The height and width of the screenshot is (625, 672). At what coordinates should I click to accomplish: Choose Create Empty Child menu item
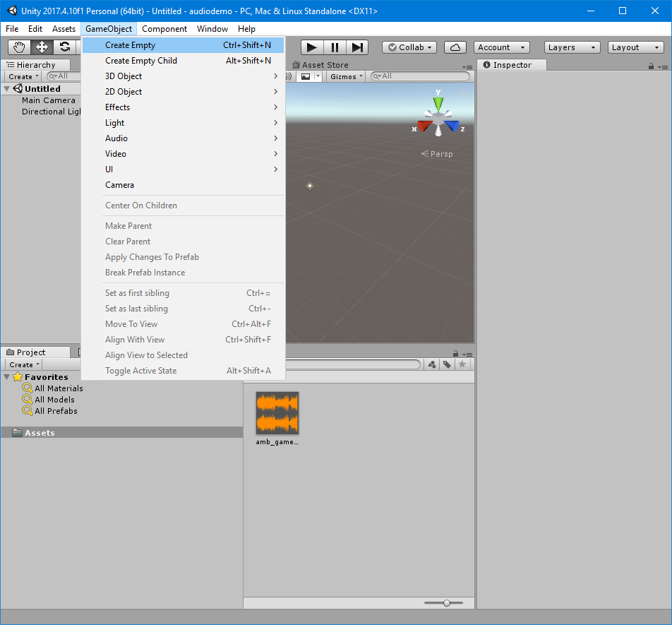coord(183,61)
